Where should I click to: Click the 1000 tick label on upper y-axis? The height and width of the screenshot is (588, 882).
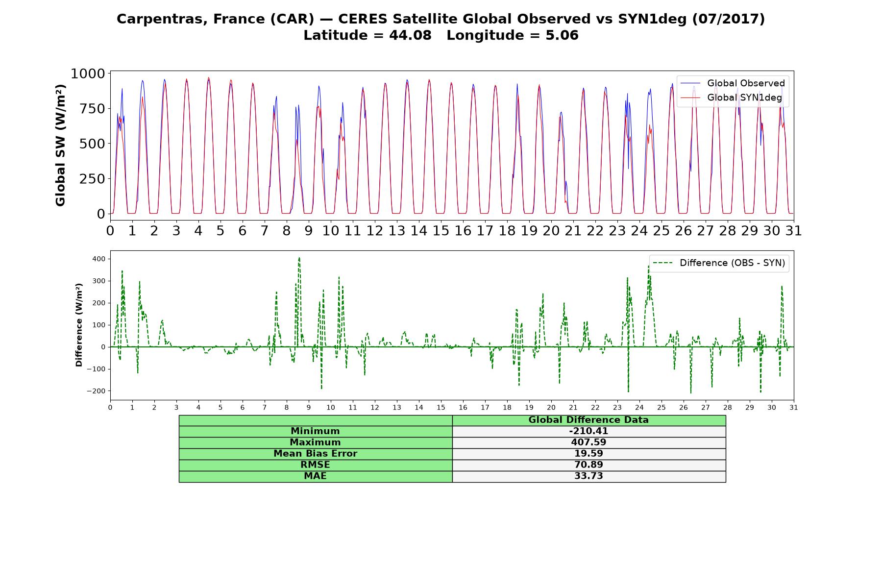(88, 74)
